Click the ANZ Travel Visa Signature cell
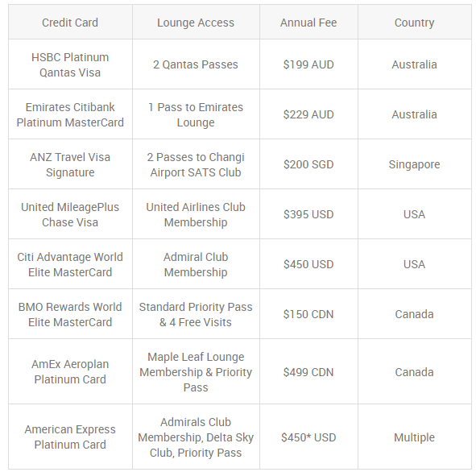Screen dimensions: 476x472 (70, 164)
